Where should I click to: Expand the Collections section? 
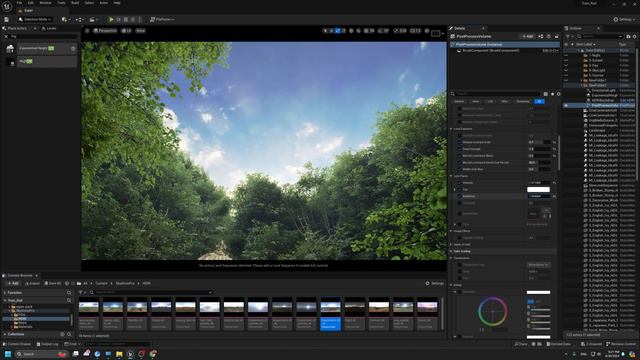coord(5,334)
